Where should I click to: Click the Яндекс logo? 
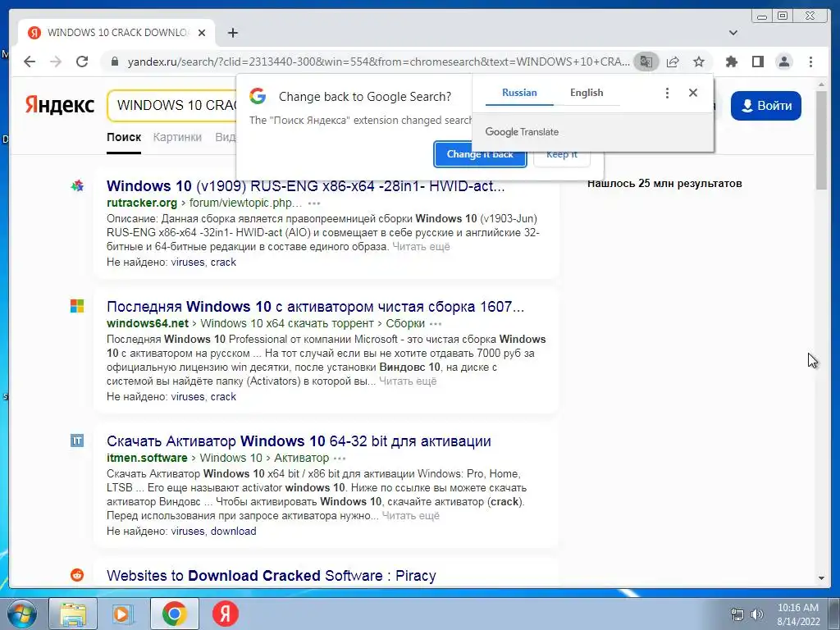(x=59, y=105)
